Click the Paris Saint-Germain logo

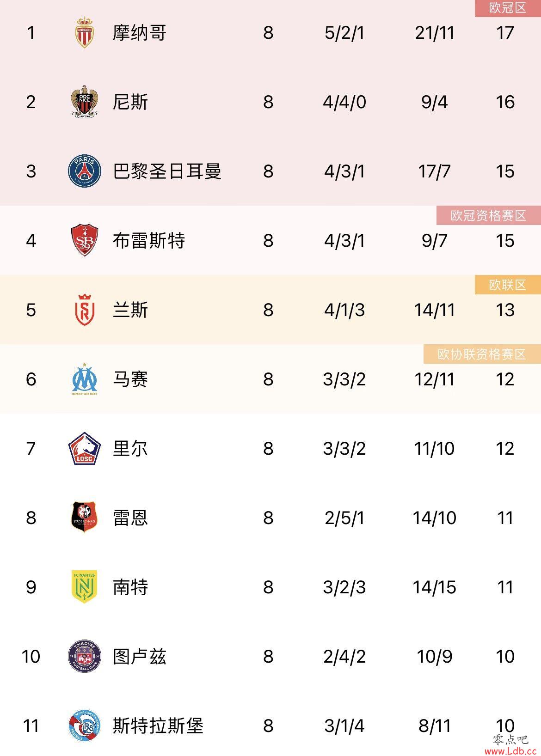85,171
